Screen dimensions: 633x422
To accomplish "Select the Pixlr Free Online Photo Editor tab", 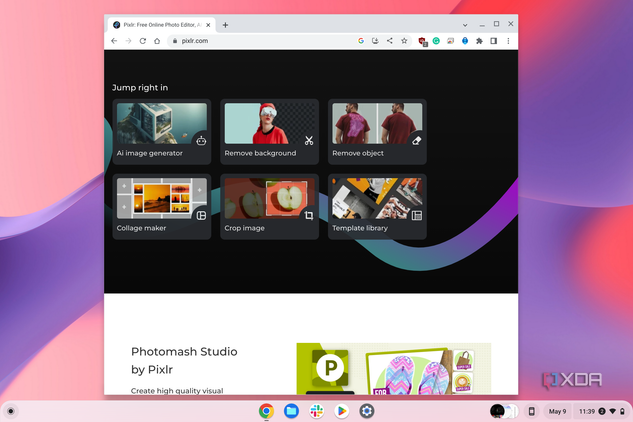I will (x=162, y=25).
